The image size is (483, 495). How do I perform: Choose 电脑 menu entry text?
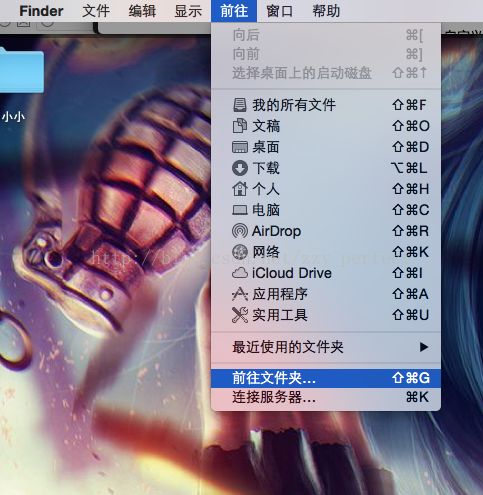tap(266, 210)
